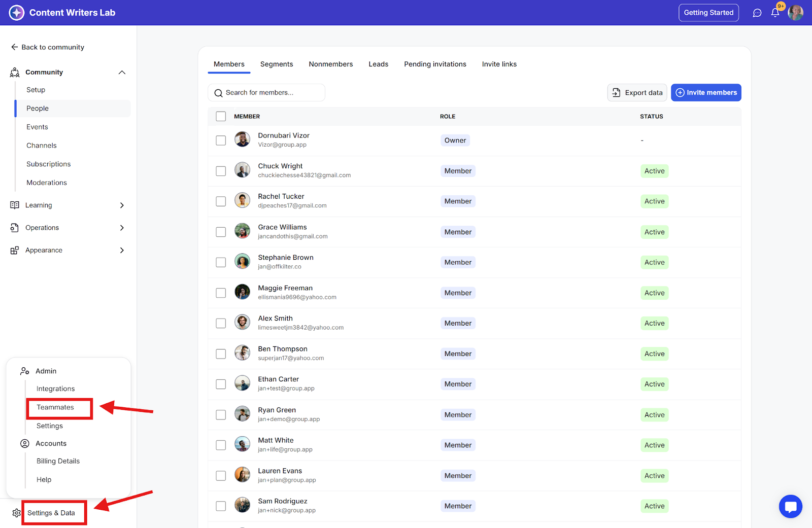Viewport: 812px width, 528px height.
Task: Click the Accounts person icon
Action: 25,443
